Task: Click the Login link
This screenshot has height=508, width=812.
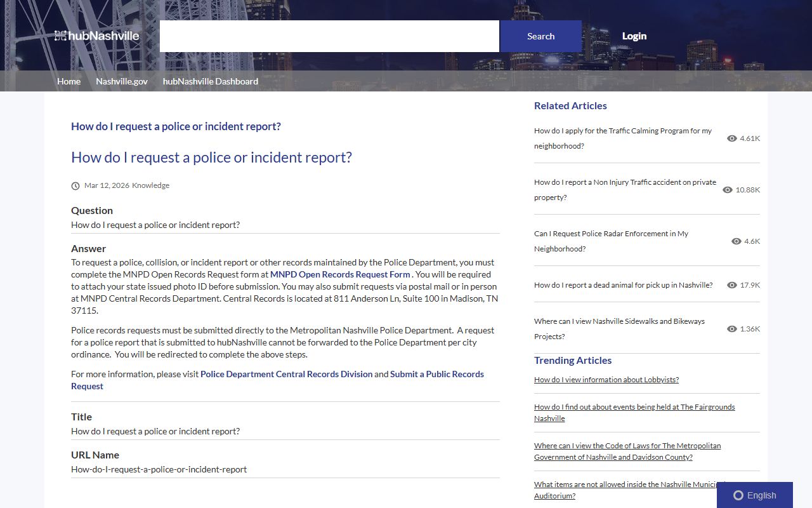Action: point(634,36)
